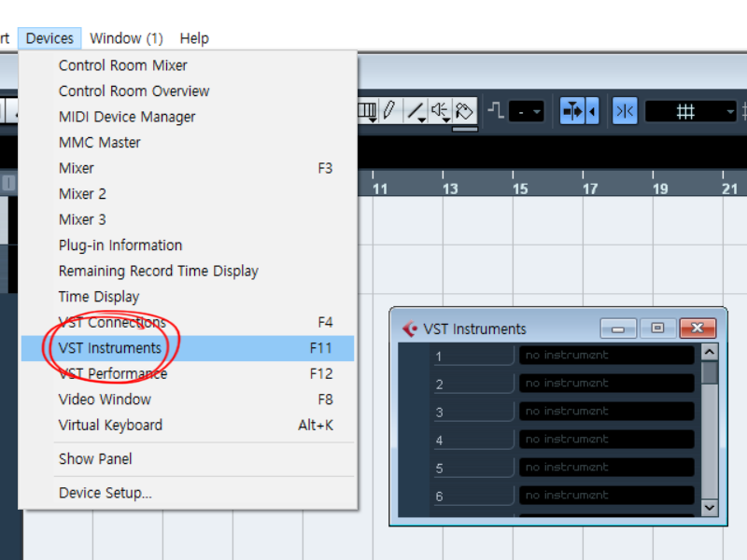Click bar 19 on the ruler

click(660, 189)
